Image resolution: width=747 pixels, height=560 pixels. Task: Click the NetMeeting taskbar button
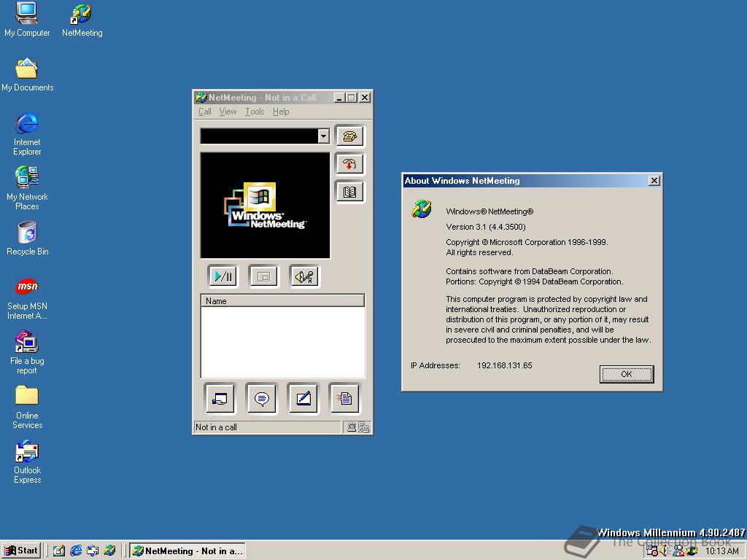point(187,551)
